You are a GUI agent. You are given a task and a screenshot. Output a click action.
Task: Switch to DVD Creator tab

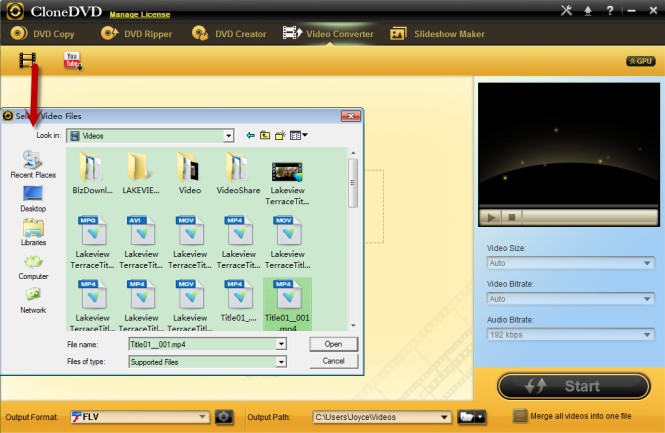[x=229, y=34]
